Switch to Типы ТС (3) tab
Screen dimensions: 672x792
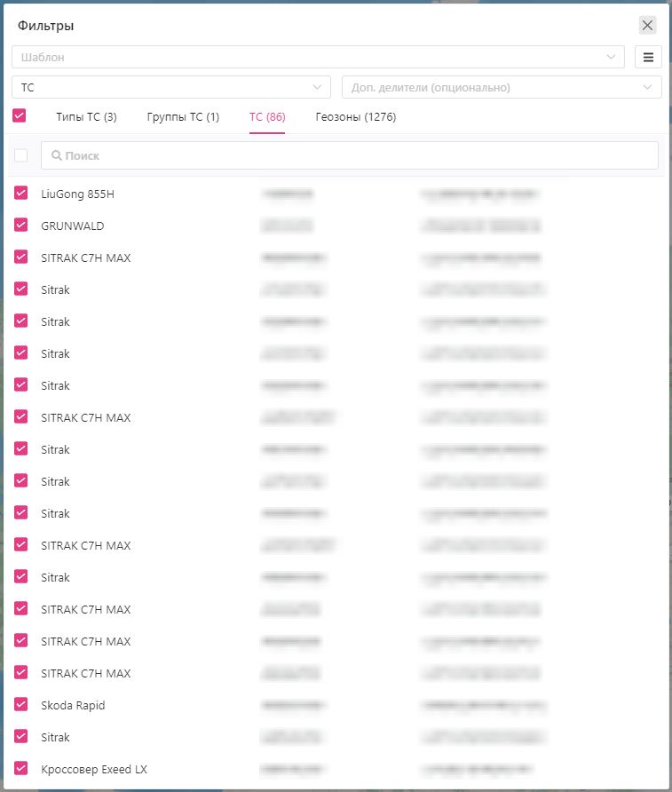click(86, 116)
